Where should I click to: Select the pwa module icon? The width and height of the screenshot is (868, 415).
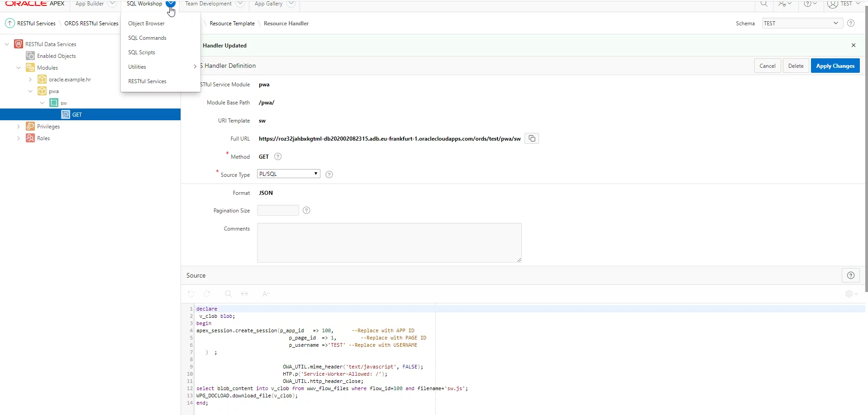(x=42, y=91)
